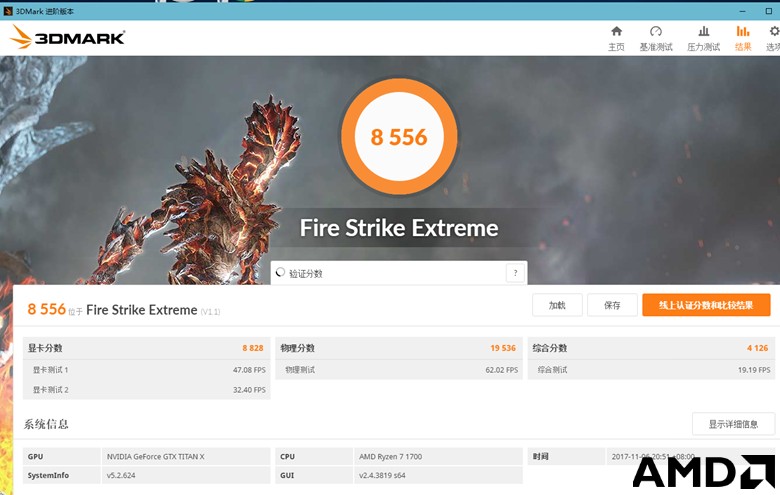Minimize the 3DMark window
The height and width of the screenshot is (495, 780).
point(742,10)
